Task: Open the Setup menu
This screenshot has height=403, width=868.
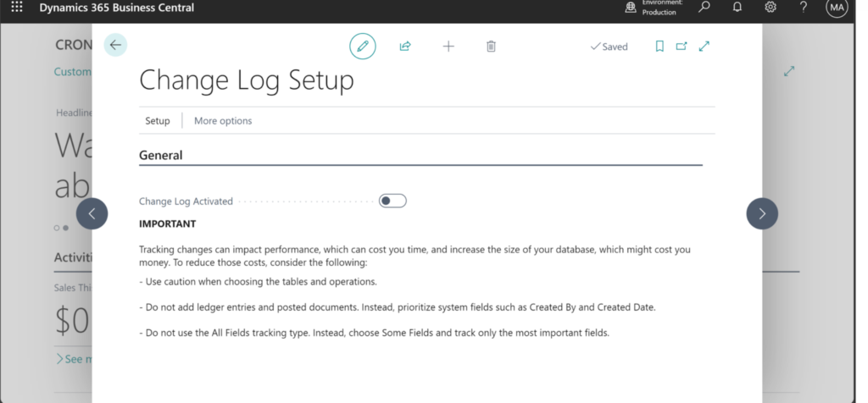Action: pyautogui.click(x=157, y=120)
